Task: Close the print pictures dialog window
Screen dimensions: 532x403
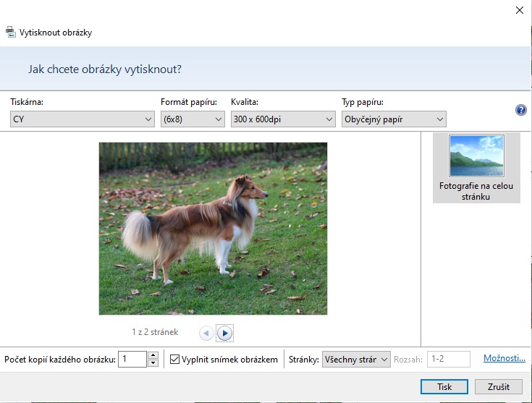Action: pos(519,10)
